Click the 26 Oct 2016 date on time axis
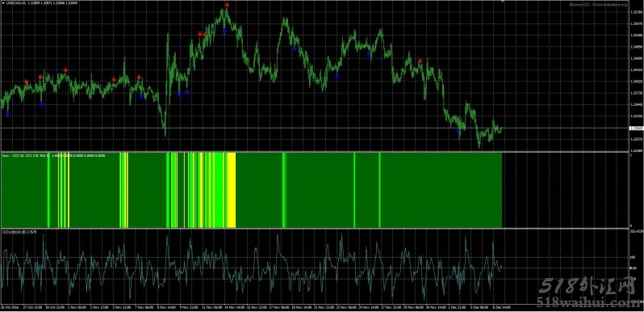644x312 pixels. click(x=10, y=307)
